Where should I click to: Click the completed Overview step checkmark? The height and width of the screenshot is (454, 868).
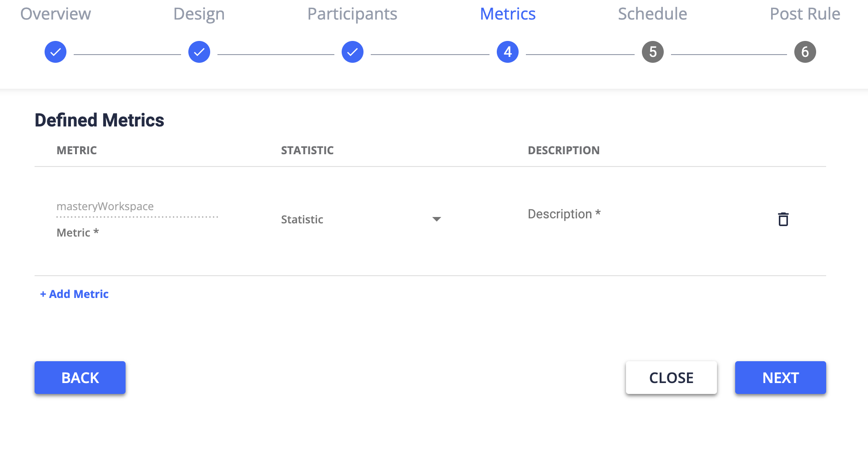[55, 51]
